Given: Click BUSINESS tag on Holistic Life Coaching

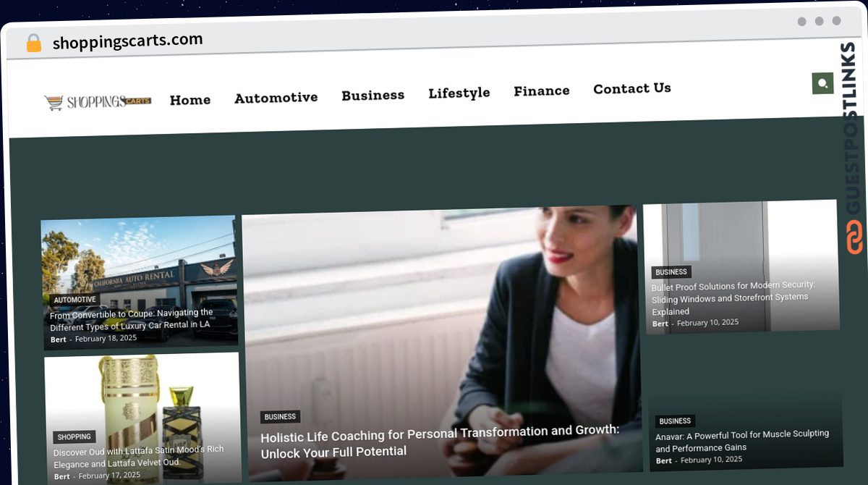Looking at the screenshot, I should pos(280,417).
